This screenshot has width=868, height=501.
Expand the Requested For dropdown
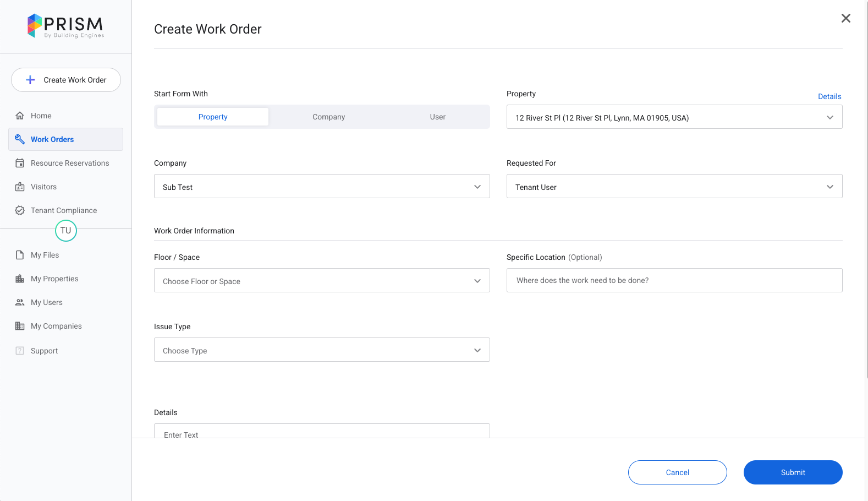[x=674, y=187]
